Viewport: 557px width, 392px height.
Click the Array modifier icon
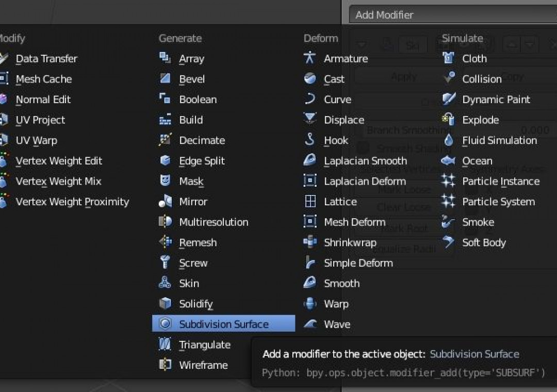pyautogui.click(x=165, y=58)
